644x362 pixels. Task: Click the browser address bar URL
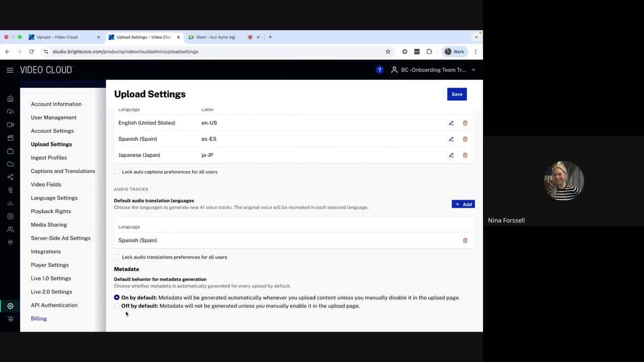(125, 52)
